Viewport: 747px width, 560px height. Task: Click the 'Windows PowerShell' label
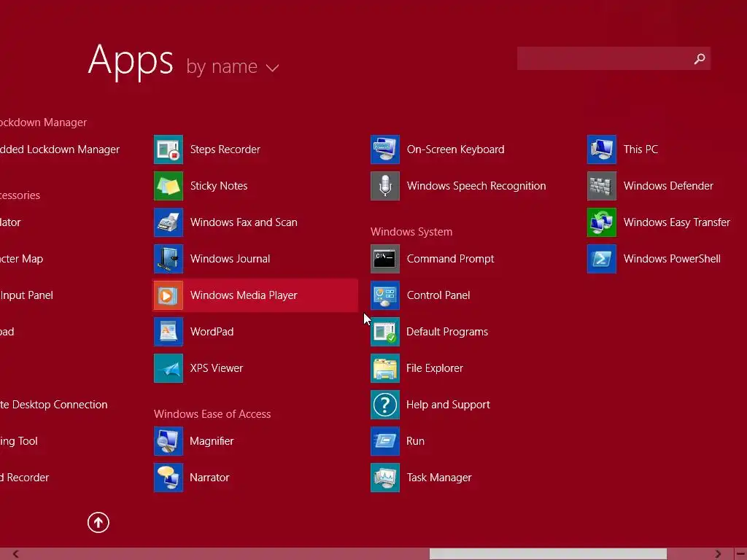click(x=672, y=259)
